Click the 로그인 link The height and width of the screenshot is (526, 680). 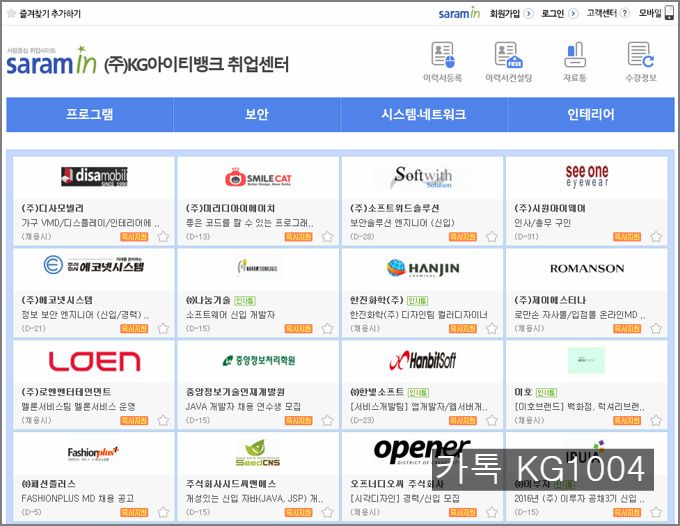coord(552,13)
